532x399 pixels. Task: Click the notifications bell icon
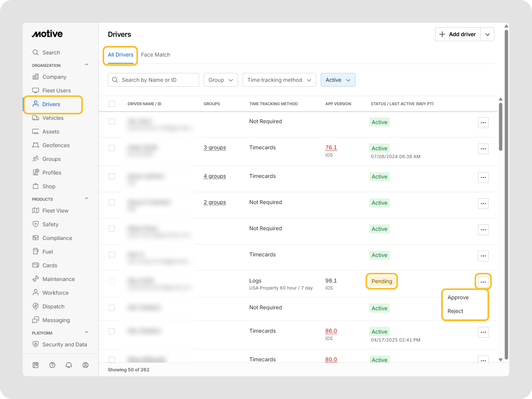(x=69, y=365)
